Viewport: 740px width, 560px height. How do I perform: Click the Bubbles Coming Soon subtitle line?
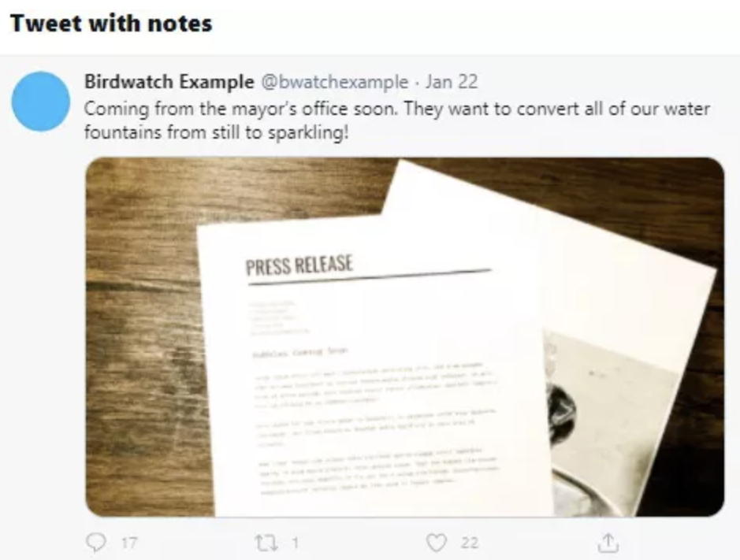(300, 352)
